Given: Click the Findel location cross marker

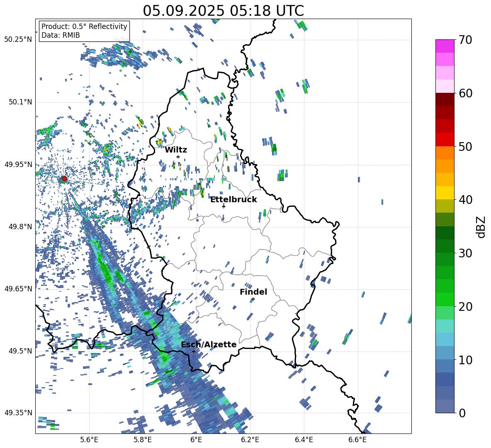Looking at the screenshot, I should 253,299.
